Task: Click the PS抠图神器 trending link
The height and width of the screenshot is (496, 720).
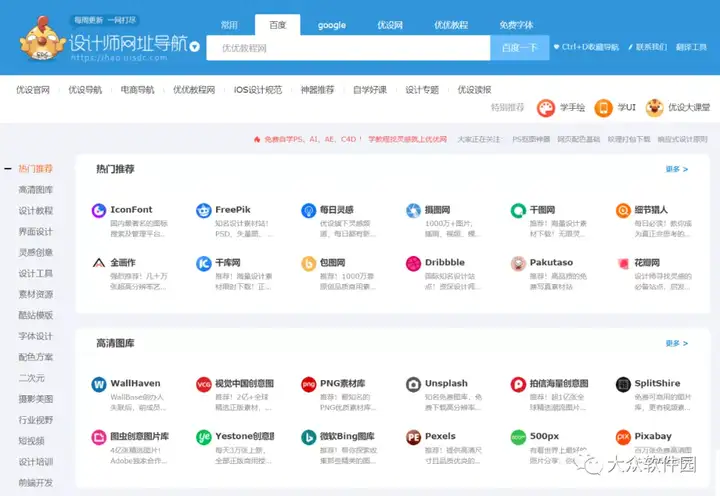Action: click(x=531, y=139)
